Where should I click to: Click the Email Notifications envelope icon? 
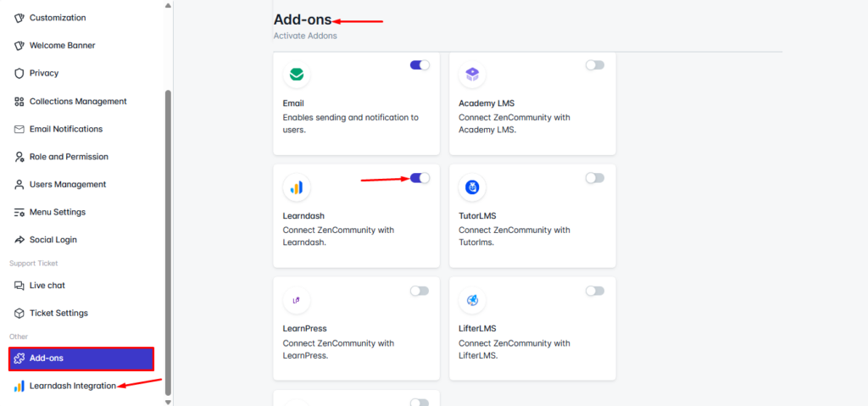[19, 129]
